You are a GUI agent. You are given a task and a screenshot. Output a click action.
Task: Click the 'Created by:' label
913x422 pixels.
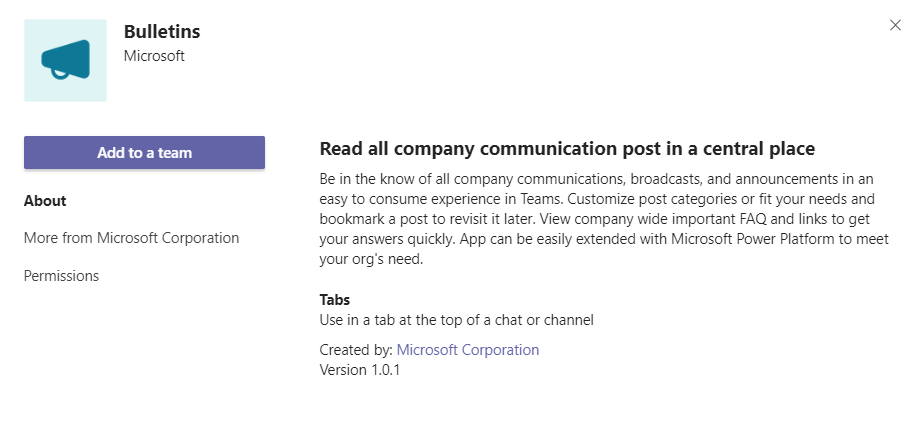[x=356, y=350]
